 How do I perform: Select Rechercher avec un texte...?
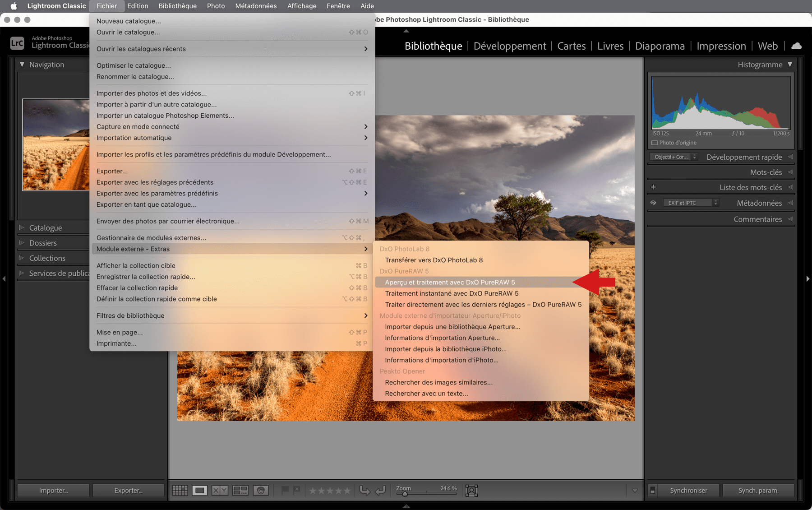pos(481,394)
